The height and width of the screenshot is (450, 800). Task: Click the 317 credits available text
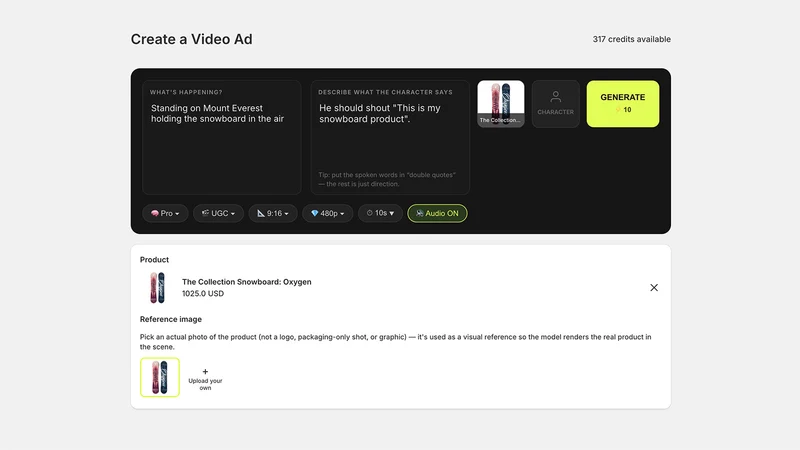pos(632,39)
